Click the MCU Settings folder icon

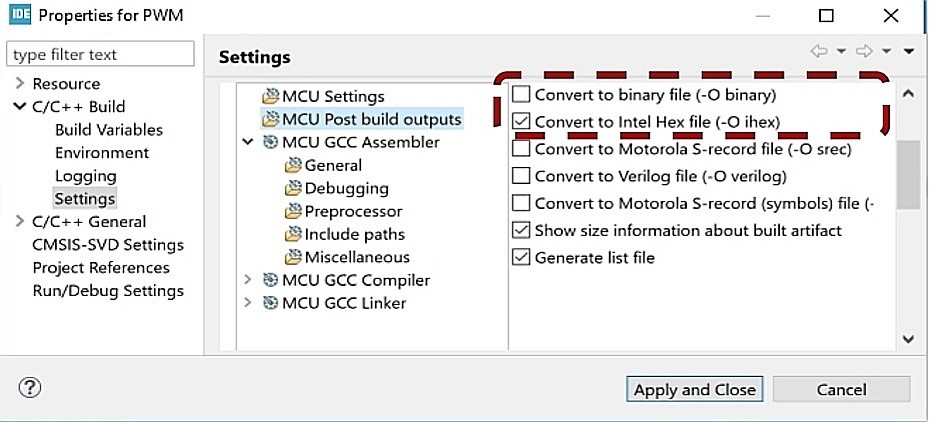point(270,97)
